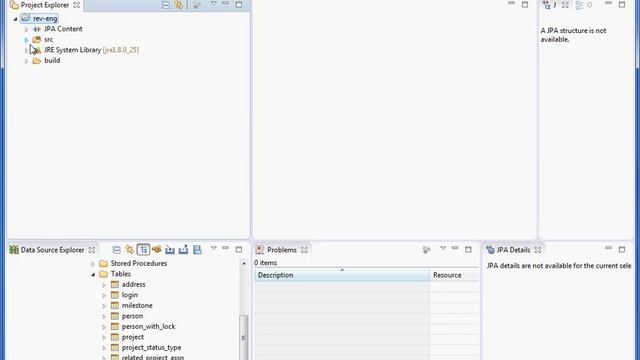Toggle Link with Editor in Project Explorer
Viewport: 640px width, 360px height.
(x=179, y=5)
